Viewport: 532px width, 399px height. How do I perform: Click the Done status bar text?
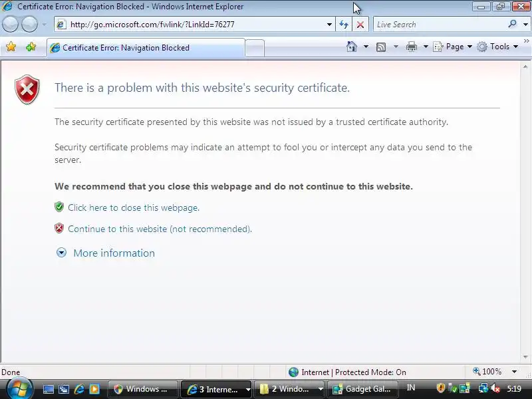[11, 372]
